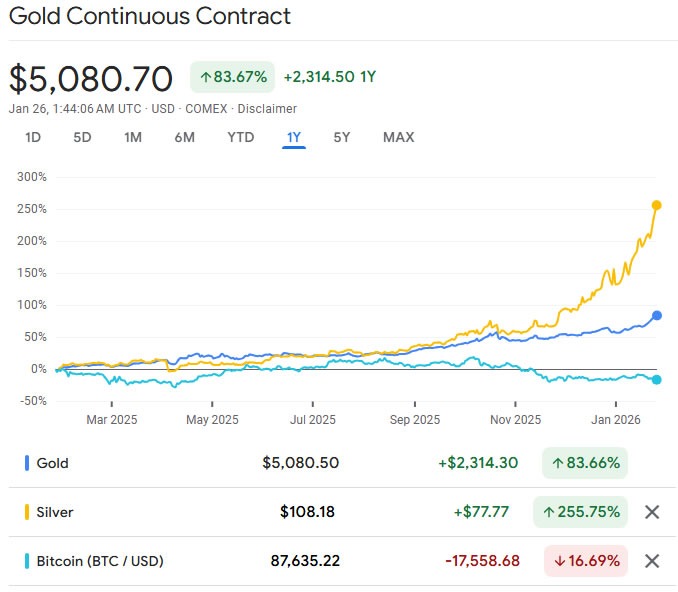Show the YTD chart range
Image resolution: width=678 pixels, height=592 pixels.
pos(241,137)
